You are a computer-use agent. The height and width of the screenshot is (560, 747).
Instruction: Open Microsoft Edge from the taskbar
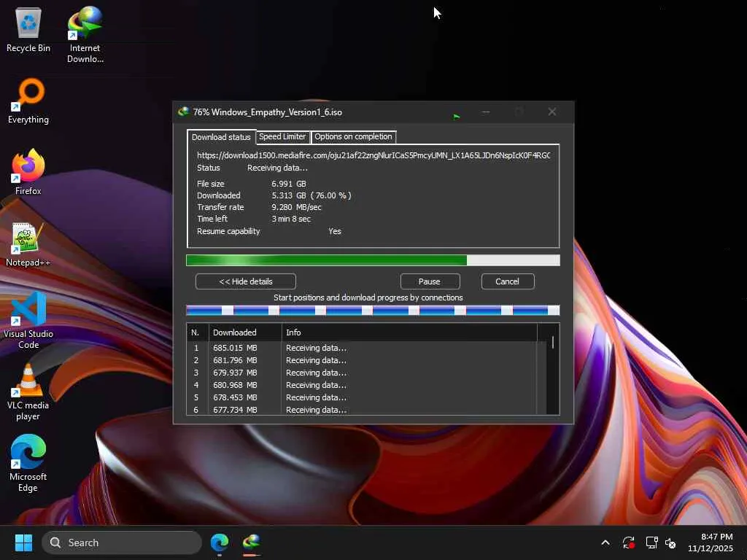click(x=219, y=542)
